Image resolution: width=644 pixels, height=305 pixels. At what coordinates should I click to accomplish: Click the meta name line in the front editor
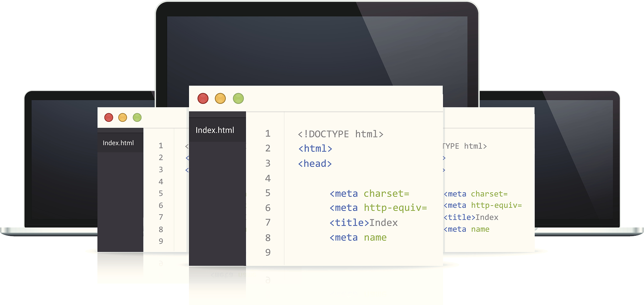[x=358, y=238]
